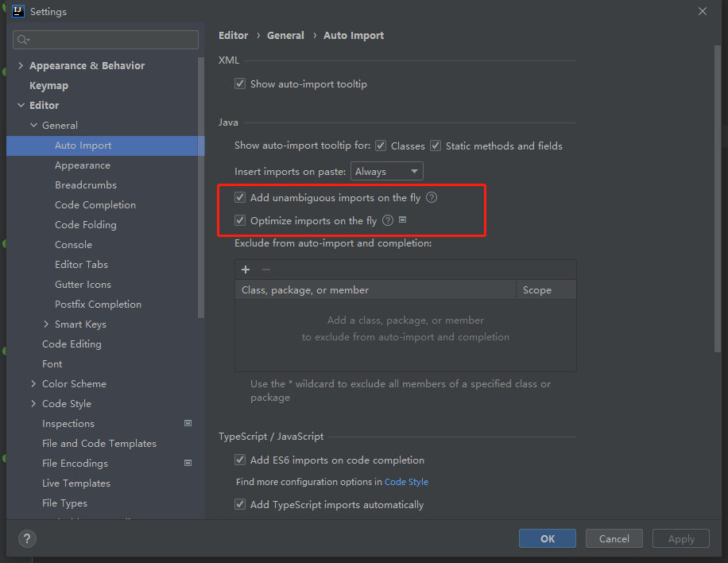Click the minus icon to remove exclusion
The width and height of the screenshot is (728, 563).
[266, 270]
